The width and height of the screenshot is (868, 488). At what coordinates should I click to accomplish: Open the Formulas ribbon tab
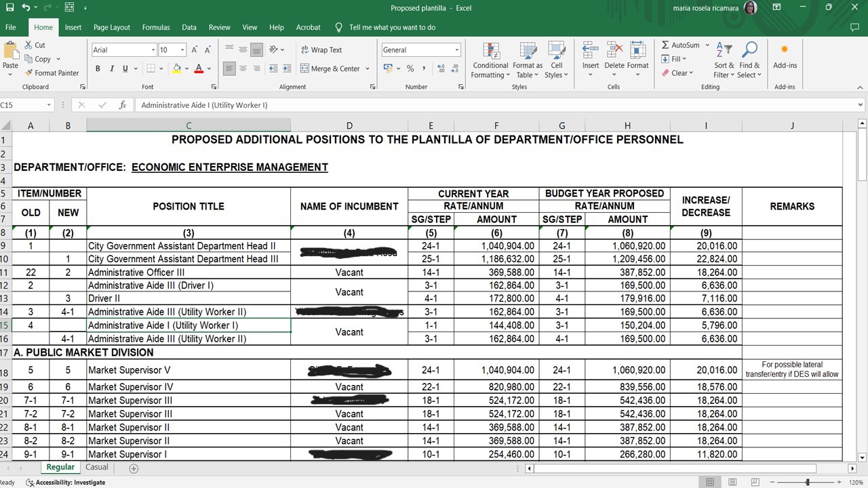point(156,27)
